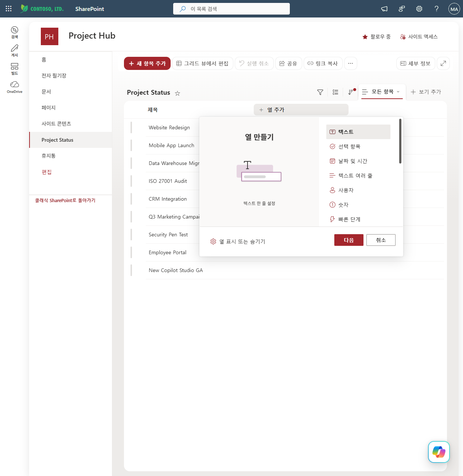The image size is (463, 476).
Task: Open OneDrive from left rail
Action: (15, 87)
